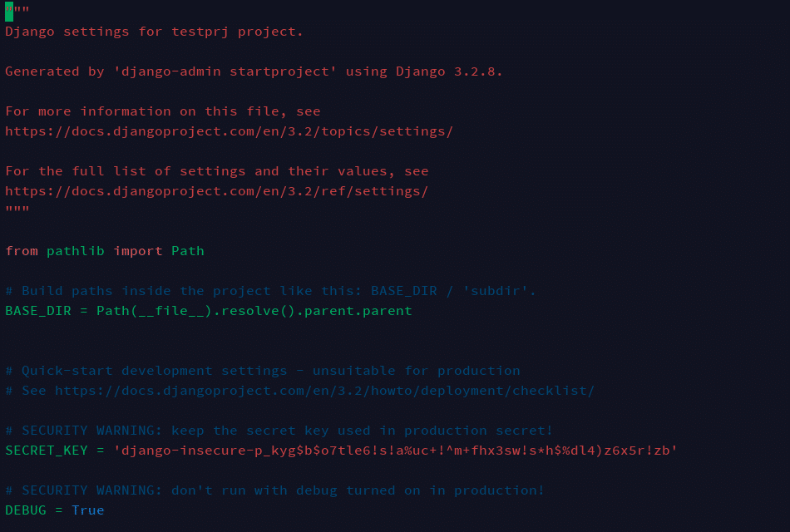This screenshot has width=790, height=532.
Task: Click the ref/settings documentation URL
Action: coord(216,191)
